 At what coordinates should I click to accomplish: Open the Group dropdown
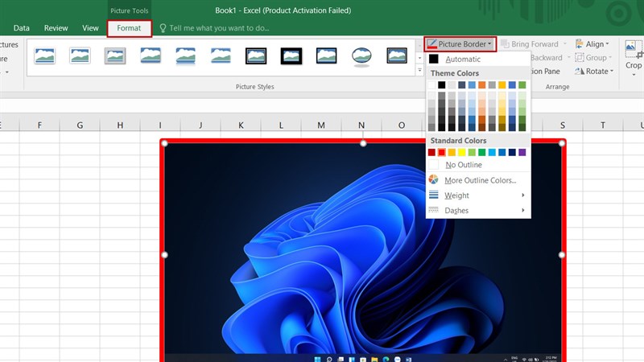pos(593,57)
